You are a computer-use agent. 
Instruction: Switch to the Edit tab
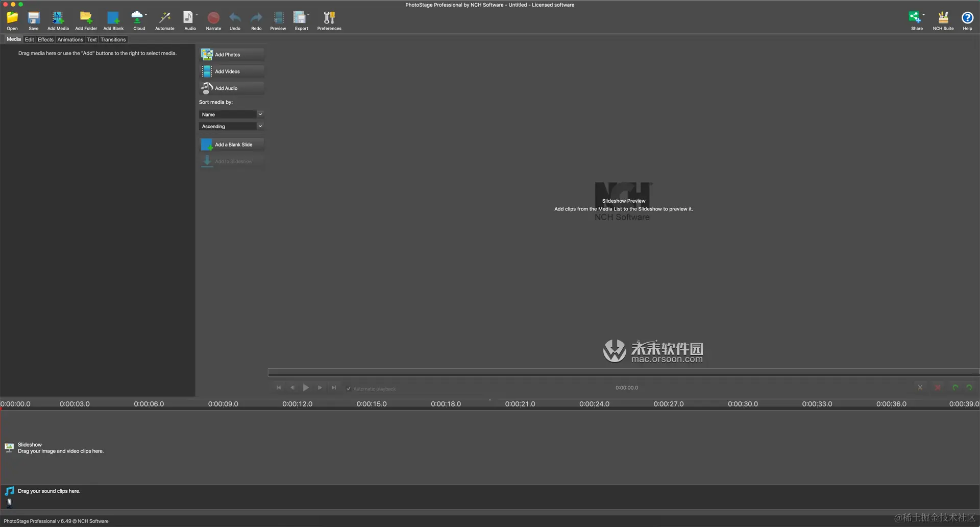tap(30, 39)
